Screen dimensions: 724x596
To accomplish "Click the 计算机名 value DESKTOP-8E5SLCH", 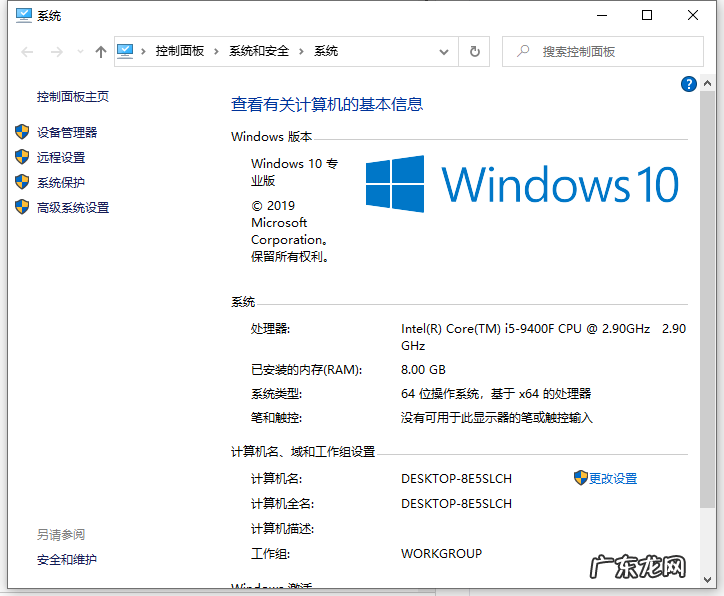I will [x=456, y=479].
